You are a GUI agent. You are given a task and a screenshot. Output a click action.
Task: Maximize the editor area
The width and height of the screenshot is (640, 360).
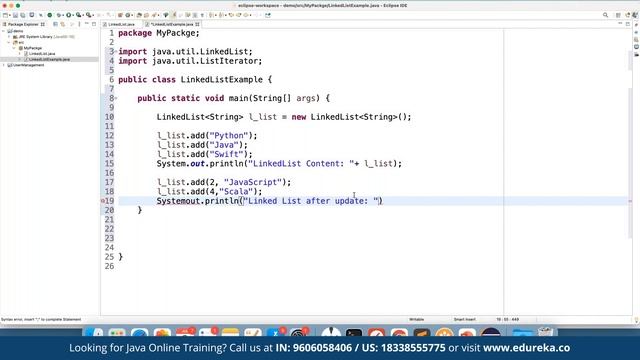[x=628, y=24]
